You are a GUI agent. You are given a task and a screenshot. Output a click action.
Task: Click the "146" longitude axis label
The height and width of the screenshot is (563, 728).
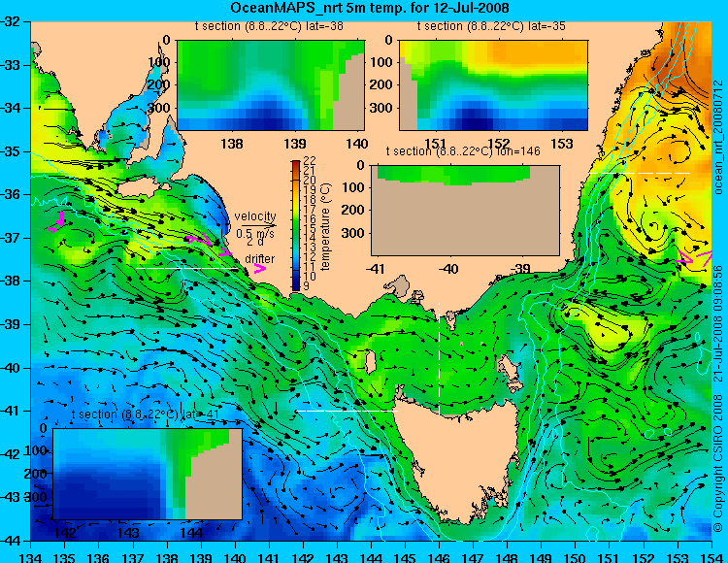click(439, 557)
